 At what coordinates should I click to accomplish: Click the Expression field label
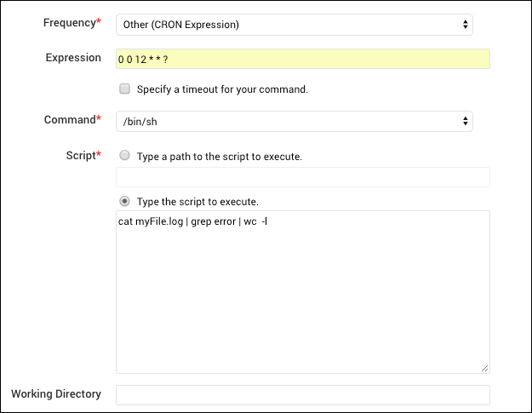72,57
